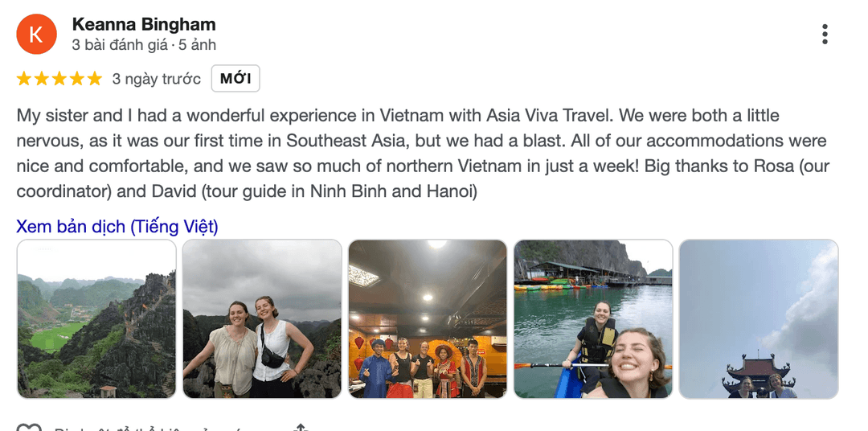Open photo of two women on mountaintop
The width and height of the screenshot is (868, 431).
262,319
